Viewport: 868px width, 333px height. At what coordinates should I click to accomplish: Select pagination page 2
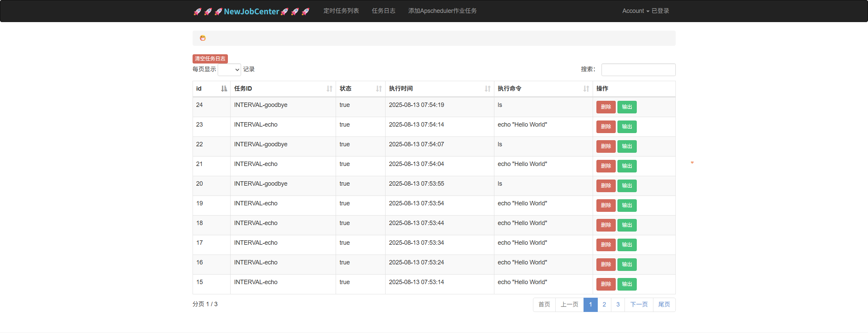[x=604, y=304]
